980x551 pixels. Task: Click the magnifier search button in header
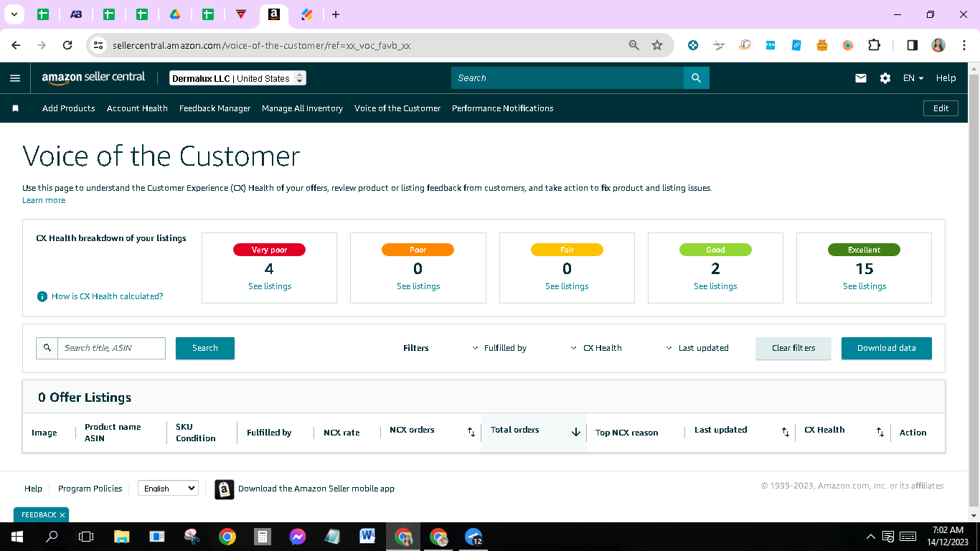(696, 78)
